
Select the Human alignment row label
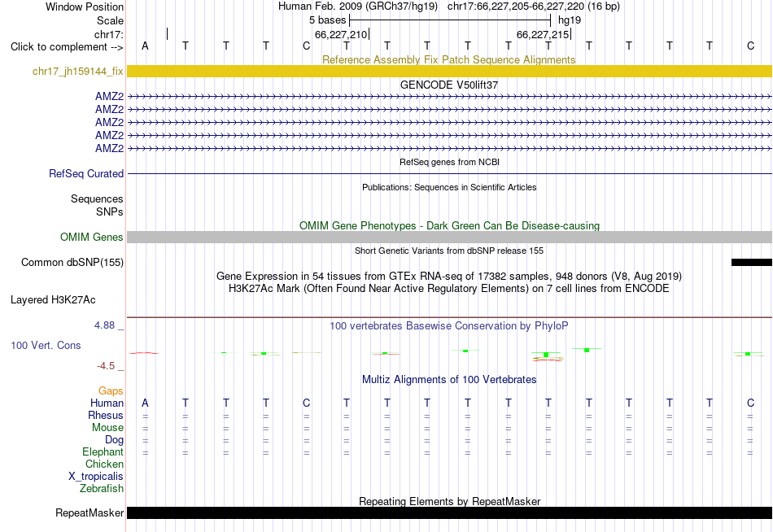coord(107,403)
